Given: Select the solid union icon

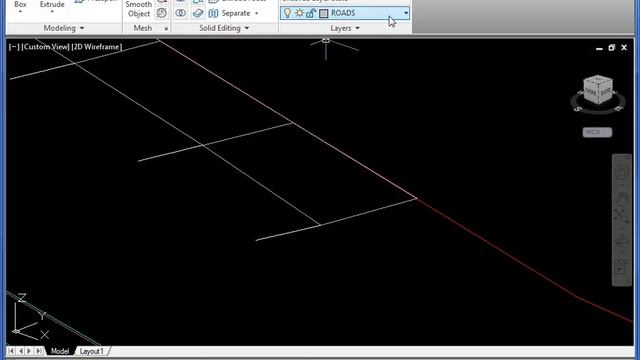Looking at the screenshot, I should [180, 13].
